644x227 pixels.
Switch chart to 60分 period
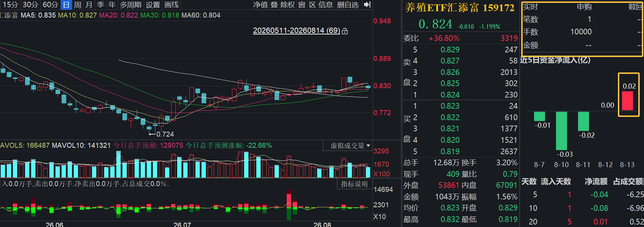50,5
